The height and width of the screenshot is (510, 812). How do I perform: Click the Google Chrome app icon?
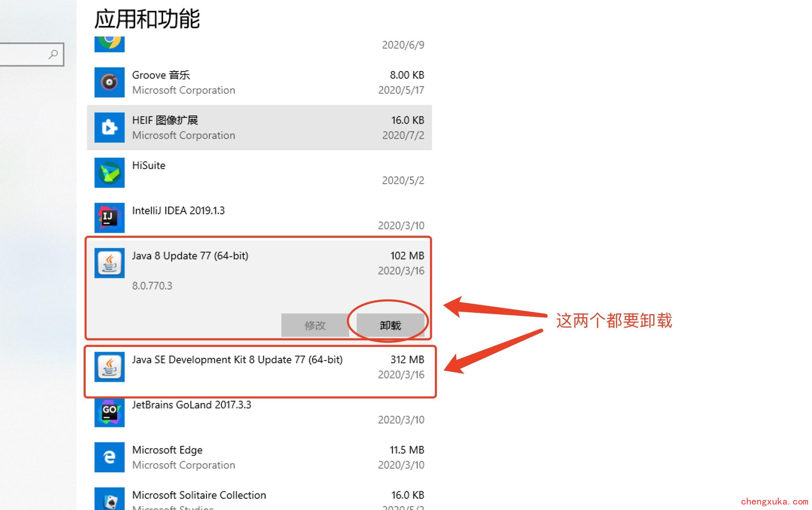pos(110,44)
